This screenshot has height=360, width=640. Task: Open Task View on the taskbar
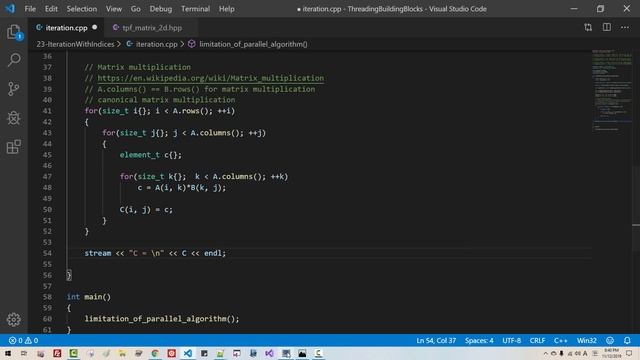24,353
